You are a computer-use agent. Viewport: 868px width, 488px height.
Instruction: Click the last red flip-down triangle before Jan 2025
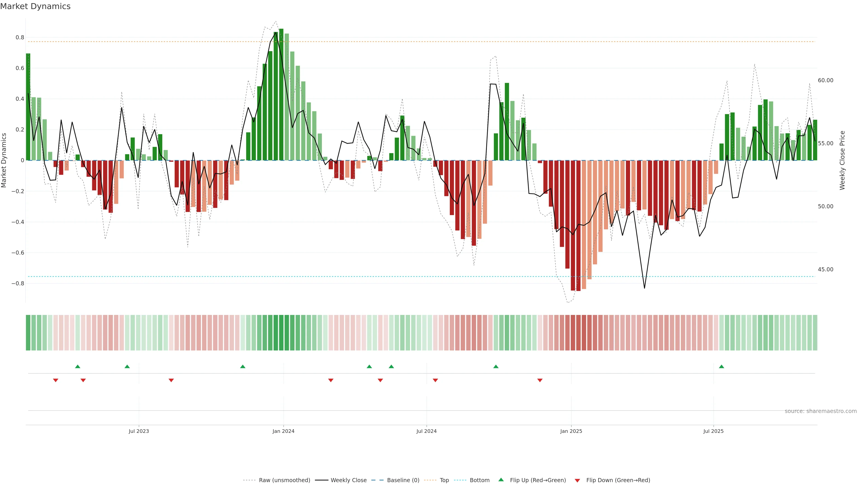tap(540, 380)
